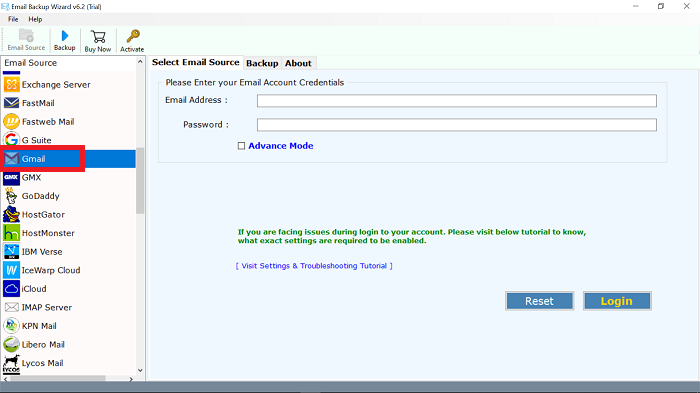700x393 pixels.
Task: Select the Gmail envelope icon
Action: (12, 159)
